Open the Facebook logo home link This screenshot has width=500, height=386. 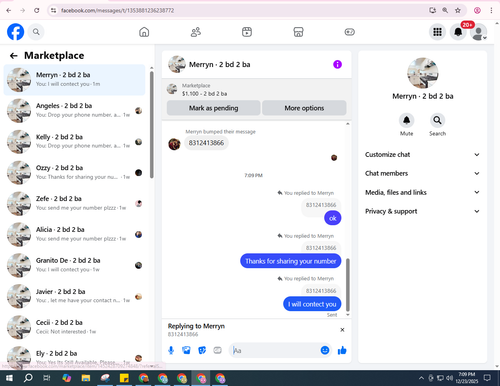(x=16, y=32)
